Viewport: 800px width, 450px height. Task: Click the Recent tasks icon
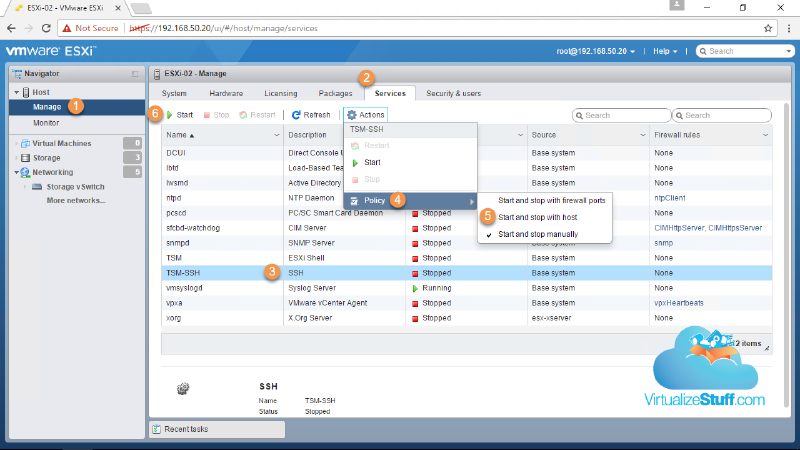click(157, 429)
